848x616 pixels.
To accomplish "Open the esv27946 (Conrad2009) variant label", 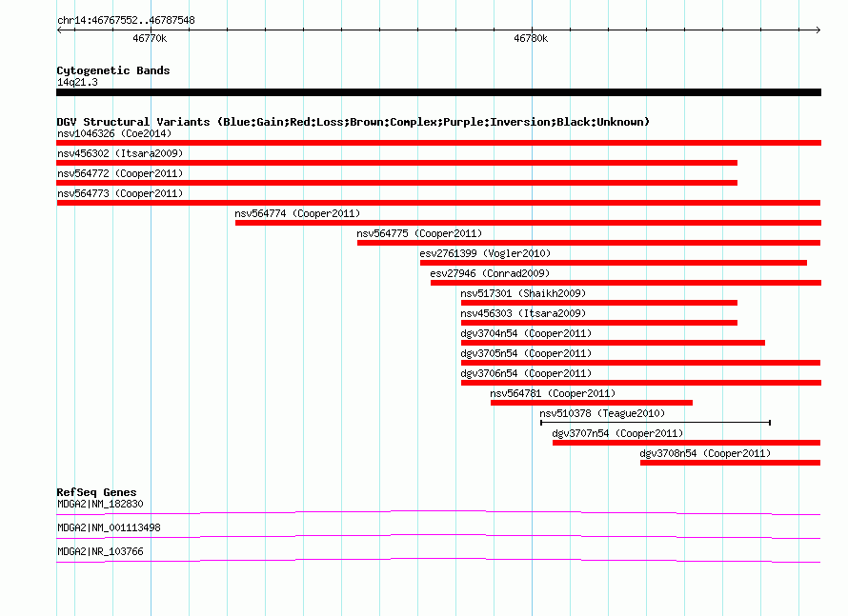I will pos(490,273).
